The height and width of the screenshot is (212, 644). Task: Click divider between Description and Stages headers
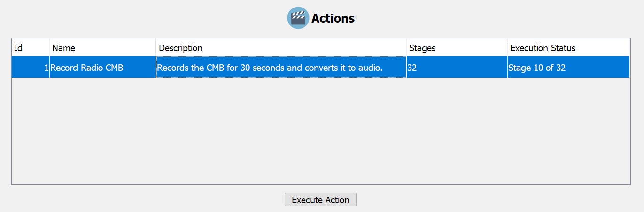pos(406,48)
